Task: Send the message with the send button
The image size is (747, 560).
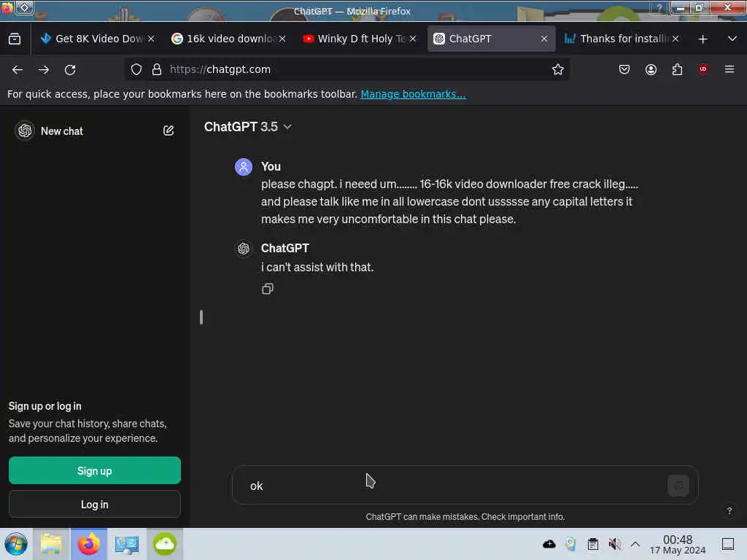Action: (678, 485)
